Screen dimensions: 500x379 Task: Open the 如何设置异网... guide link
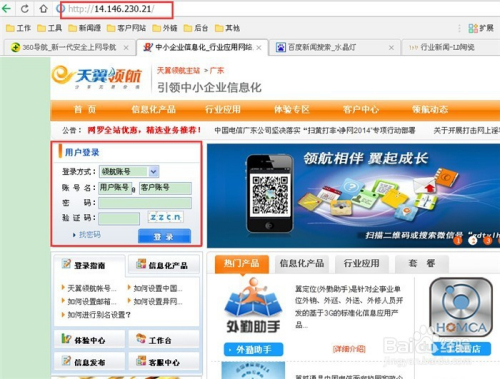(x=158, y=302)
